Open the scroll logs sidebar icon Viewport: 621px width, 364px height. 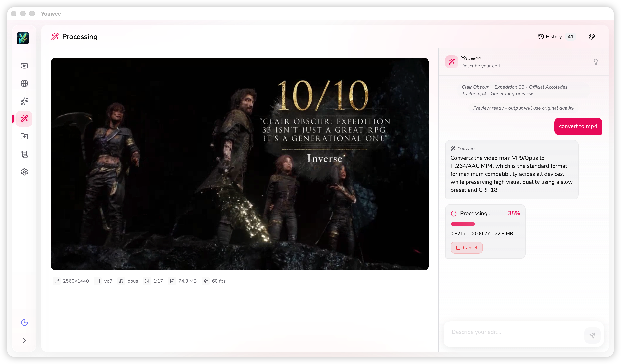[x=24, y=154]
